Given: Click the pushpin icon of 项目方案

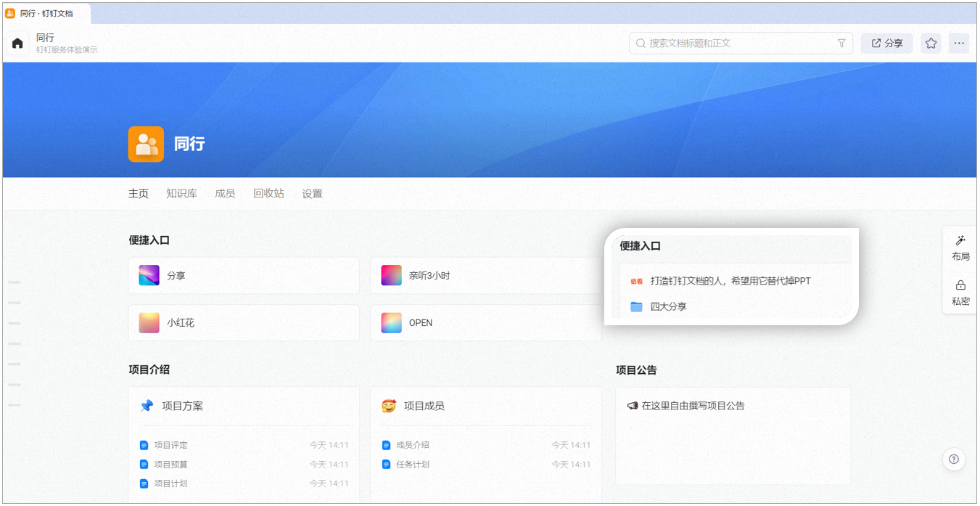Looking at the screenshot, I should point(147,406).
